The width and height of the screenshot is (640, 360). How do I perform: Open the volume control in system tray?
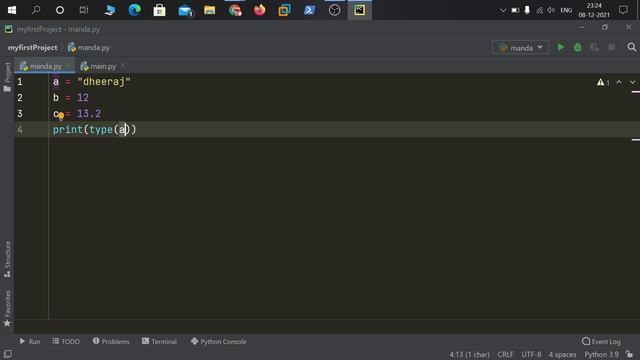(551, 10)
